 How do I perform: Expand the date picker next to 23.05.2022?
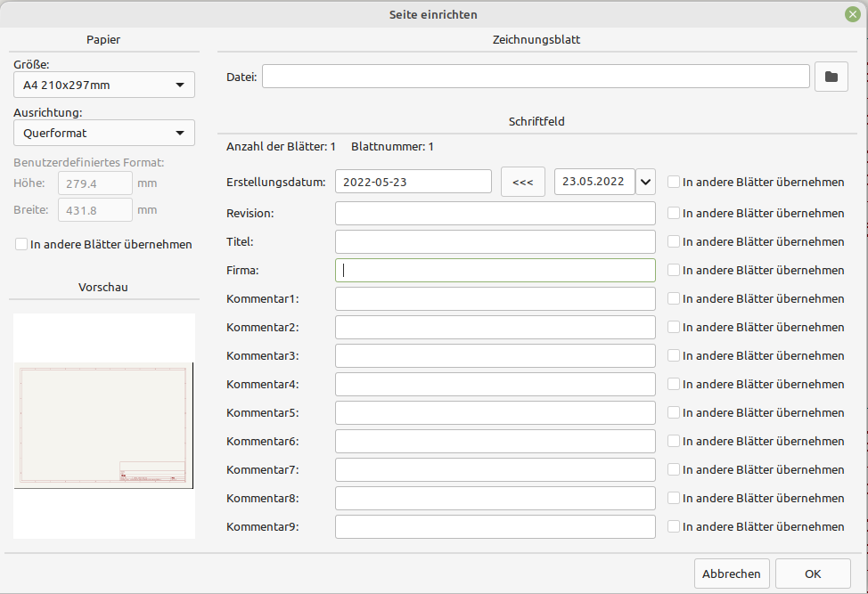coord(645,182)
